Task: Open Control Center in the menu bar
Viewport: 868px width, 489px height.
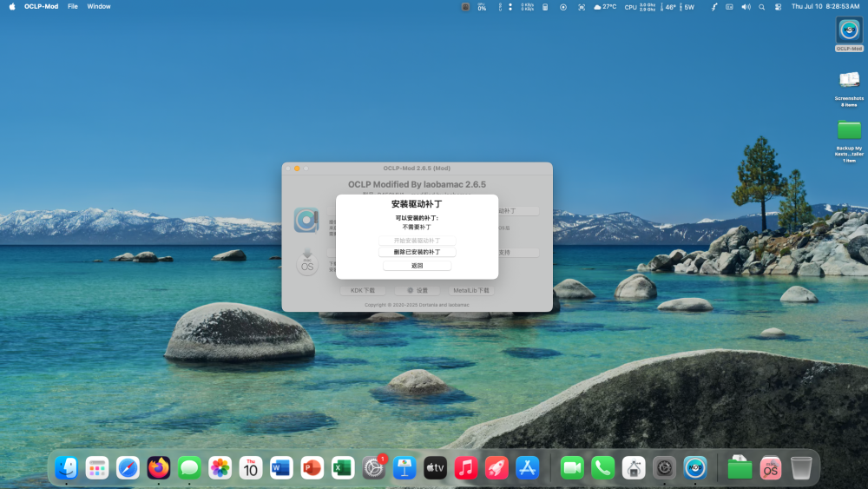Action: (778, 7)
